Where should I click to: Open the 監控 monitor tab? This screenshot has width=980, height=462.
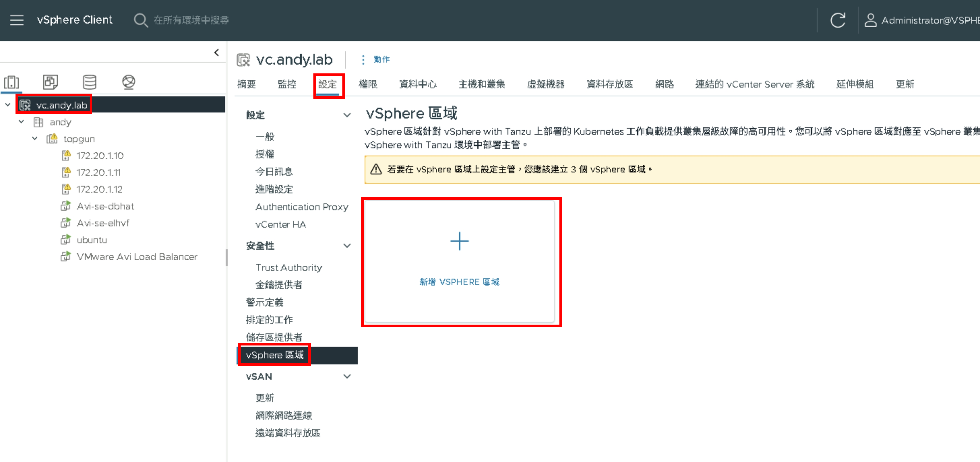point(287,84)
